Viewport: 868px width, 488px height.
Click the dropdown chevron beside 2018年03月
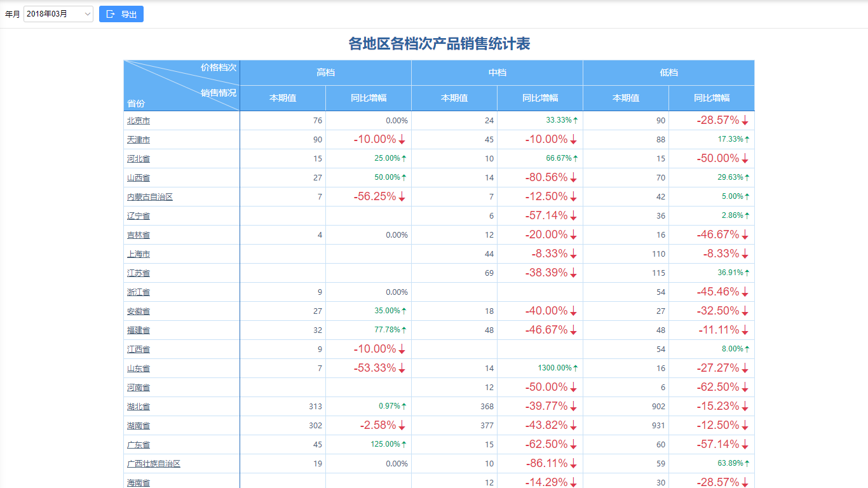coord(86,13)
